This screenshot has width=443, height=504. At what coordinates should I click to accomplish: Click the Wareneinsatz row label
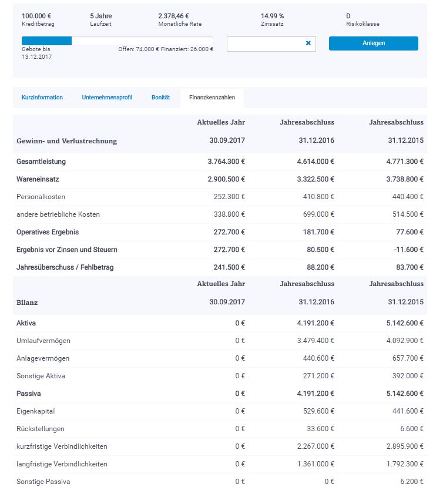click(38, 179)
